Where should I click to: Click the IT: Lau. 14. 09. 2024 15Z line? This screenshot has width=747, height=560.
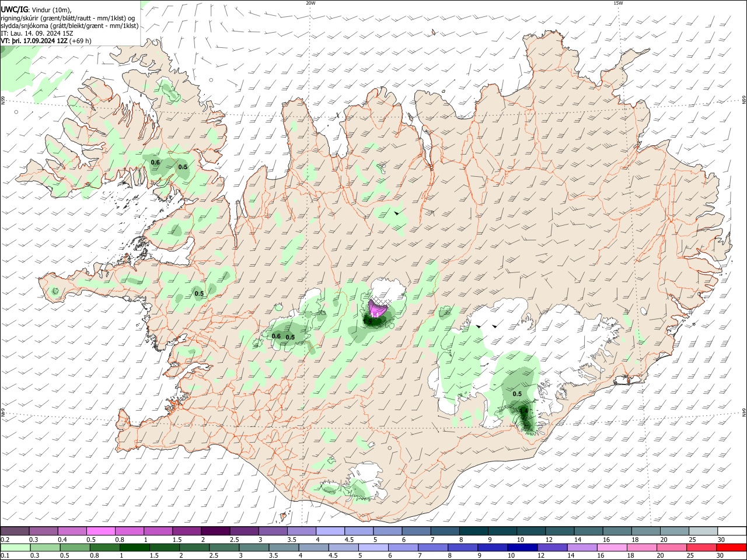[37, 33]
